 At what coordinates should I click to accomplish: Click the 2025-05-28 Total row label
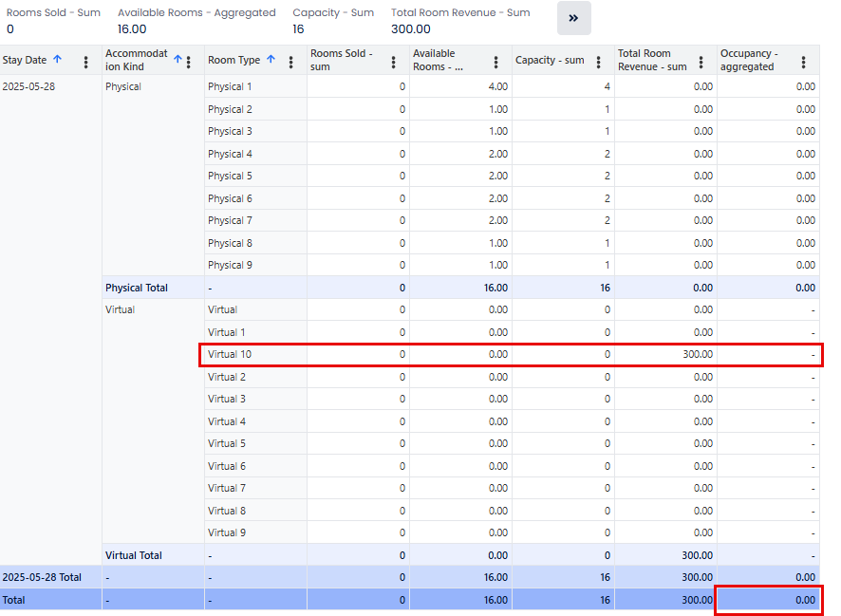(x=41, y=577)
